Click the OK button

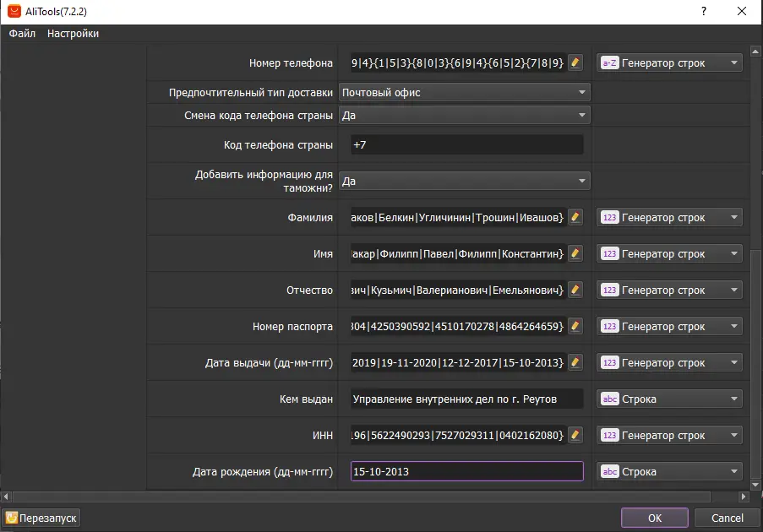coord(655,518)
